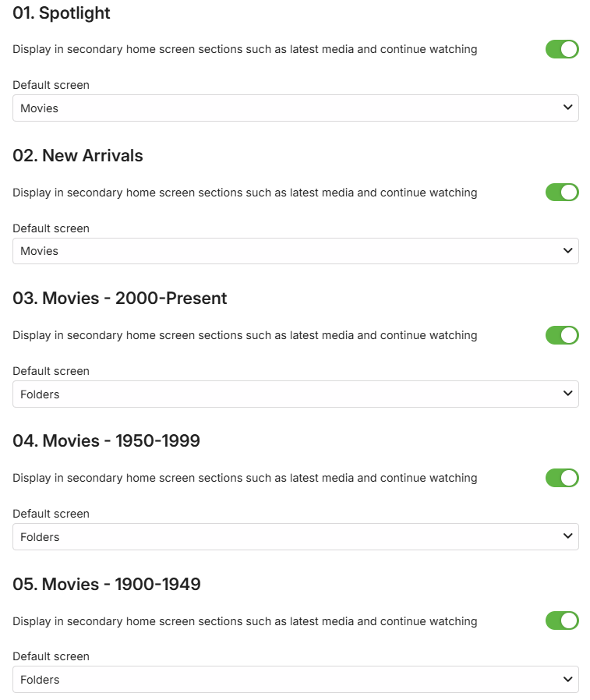Switch off the 05. Movies - 1900-1949 toggle
The image size is (590, 700).
pos(562,620)
